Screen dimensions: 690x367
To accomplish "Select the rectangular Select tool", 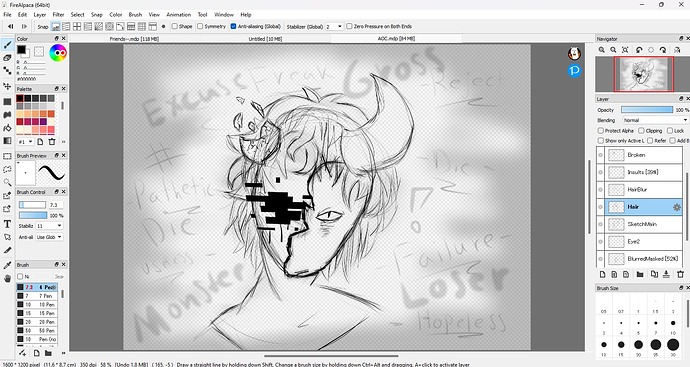I will (x=7, y=156).
